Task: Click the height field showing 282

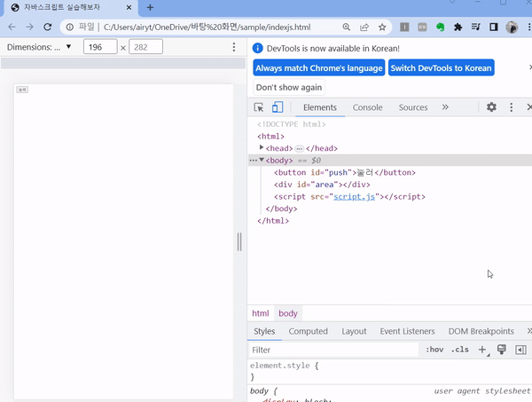Action: (146, 47)
